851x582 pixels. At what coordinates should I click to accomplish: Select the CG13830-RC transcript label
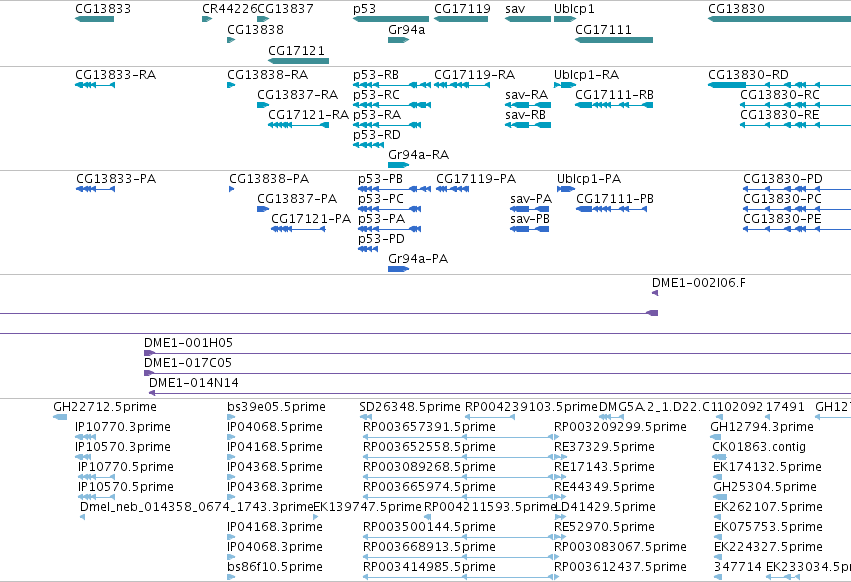click(x=780, y=95)
